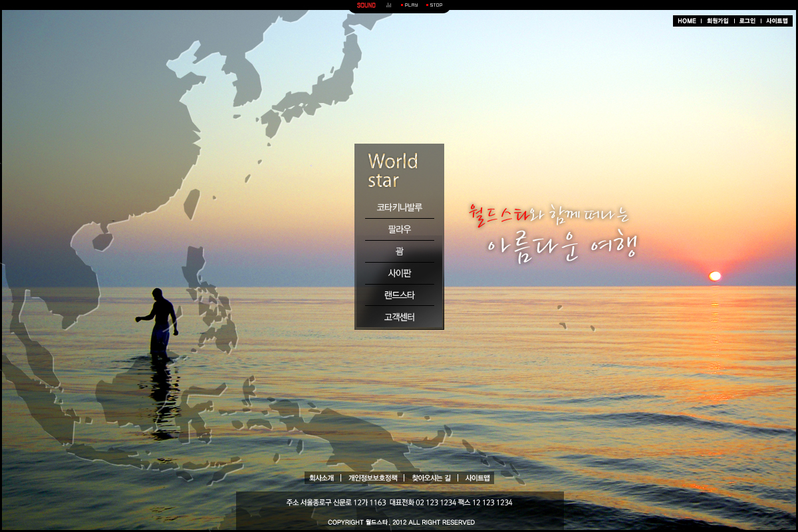The width and height of the screenshot is (798, 532).
Task: Select the 코타키나발루 menu item
Action: [399, 207]
